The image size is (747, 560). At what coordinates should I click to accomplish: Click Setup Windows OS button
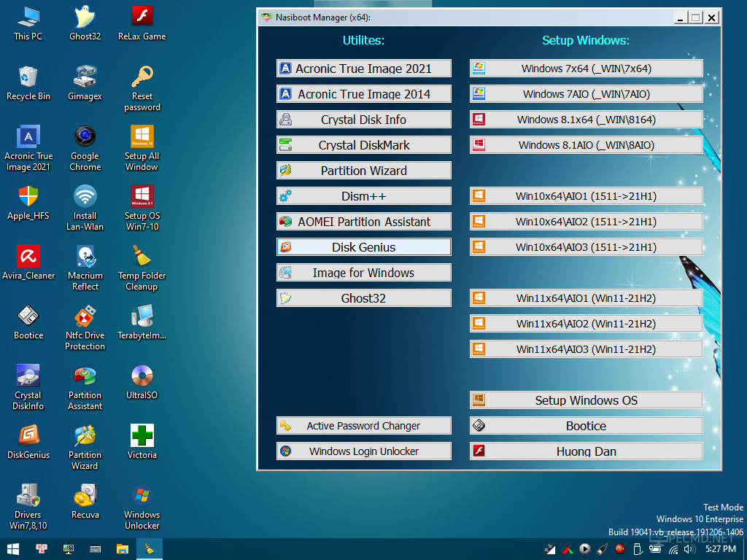[x=586, y=400]
